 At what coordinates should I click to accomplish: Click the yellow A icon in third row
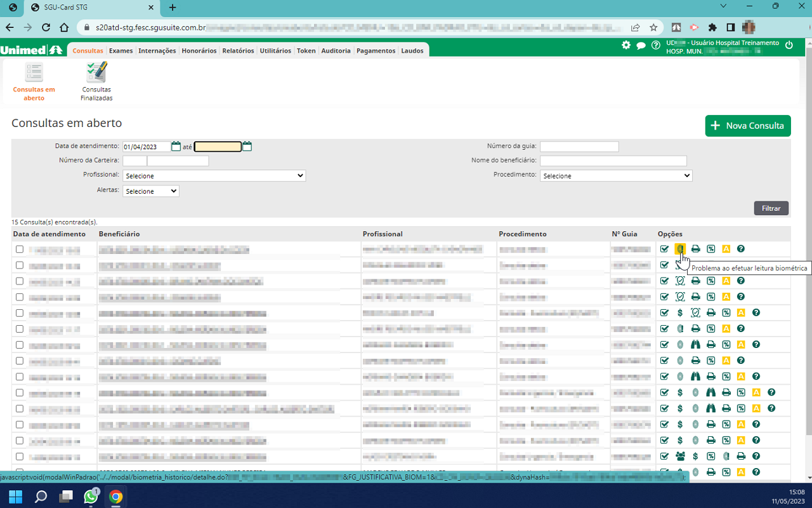point(726,281)
